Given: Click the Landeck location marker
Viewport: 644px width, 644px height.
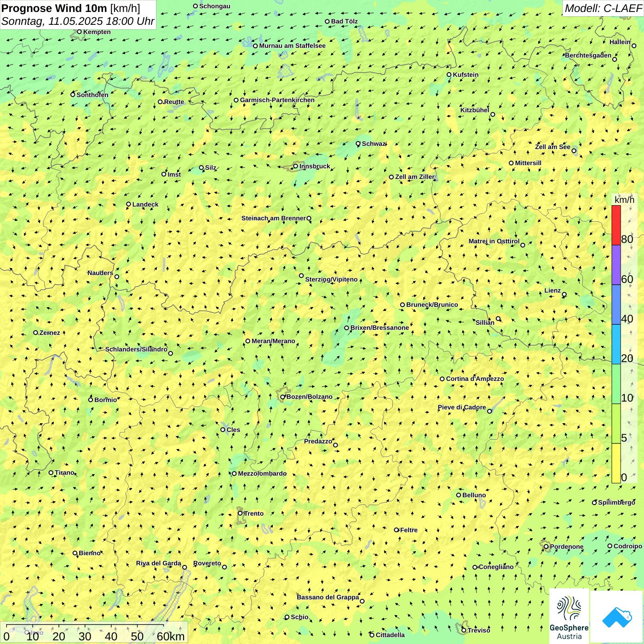Looking at the screenshot, I should pyautogui.click(x=129, y=204).
